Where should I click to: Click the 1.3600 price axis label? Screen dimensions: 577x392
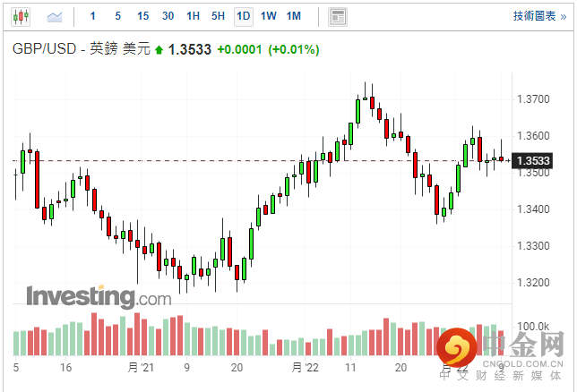(x=533, y=136)
